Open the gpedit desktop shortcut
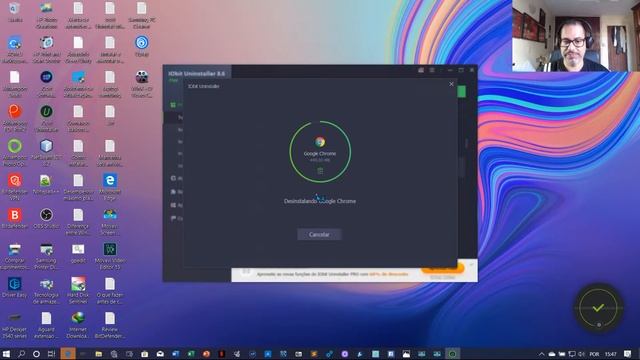Screen dimensions: 640x360 tap(78, 253)
